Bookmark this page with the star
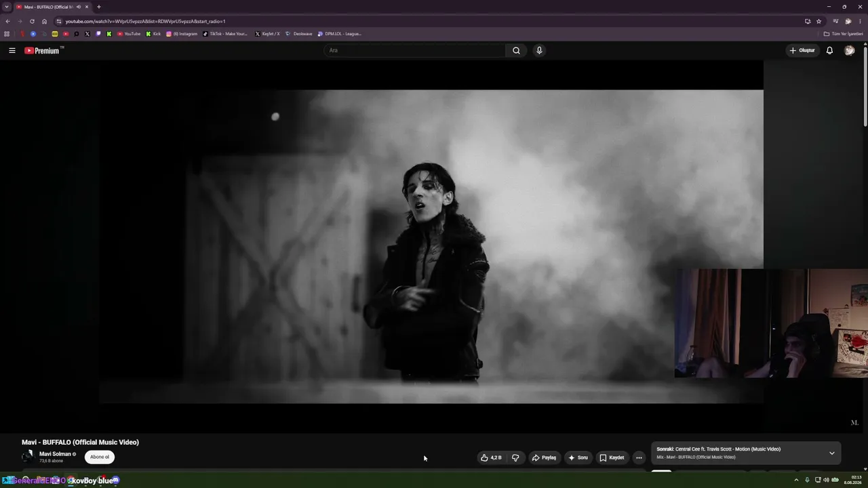Viewport: 868px width, 488px height. pos(818,21)
